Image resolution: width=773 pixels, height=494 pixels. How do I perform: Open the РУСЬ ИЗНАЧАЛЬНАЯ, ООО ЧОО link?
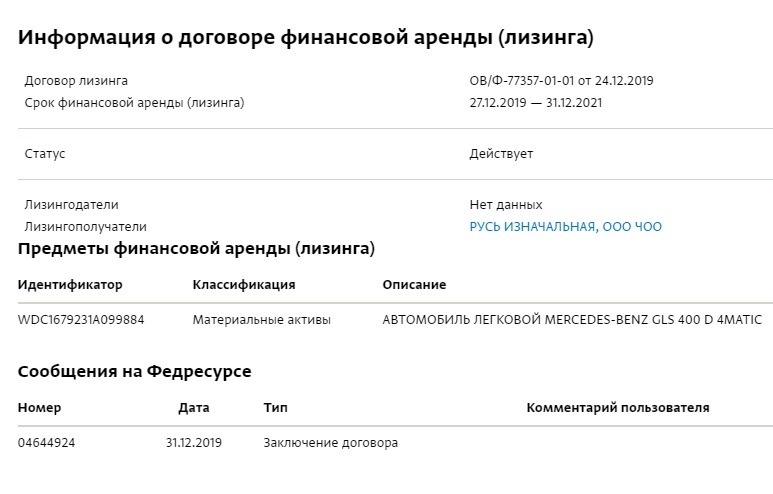(565, 227)
